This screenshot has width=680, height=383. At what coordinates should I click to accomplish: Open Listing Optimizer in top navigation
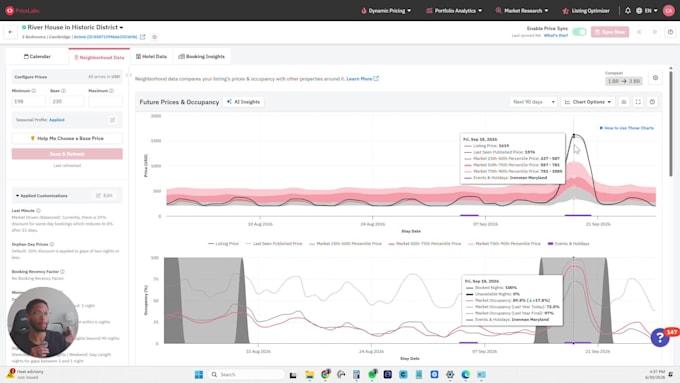[586, 10]
